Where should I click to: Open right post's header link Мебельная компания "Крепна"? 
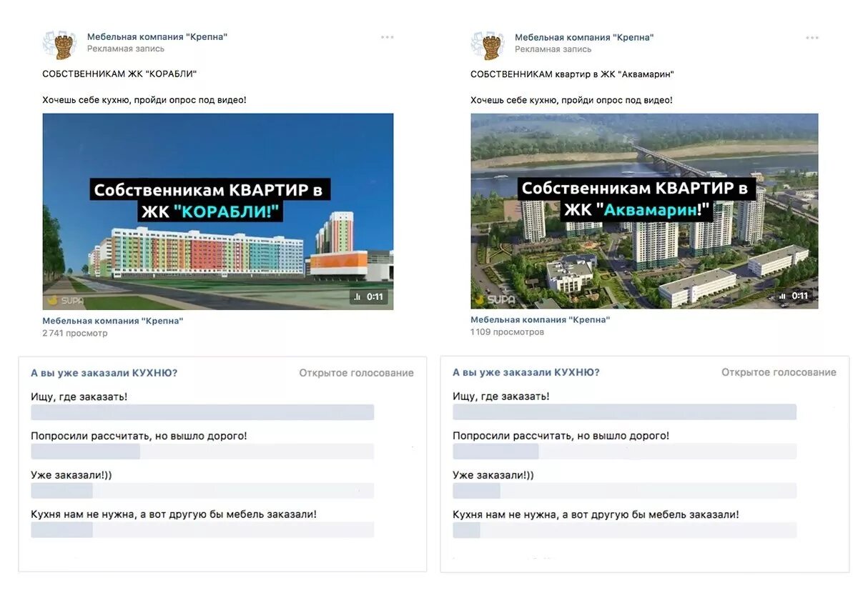click(x=584, y=37)
